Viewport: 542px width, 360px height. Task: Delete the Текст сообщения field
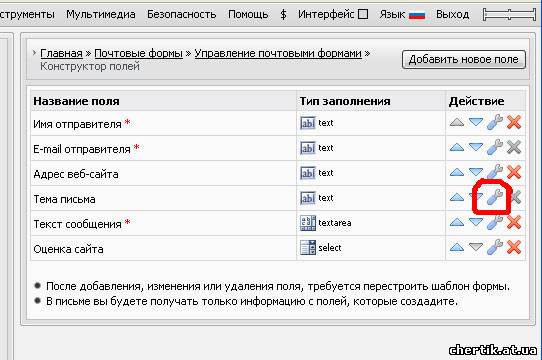pos(514,222)
